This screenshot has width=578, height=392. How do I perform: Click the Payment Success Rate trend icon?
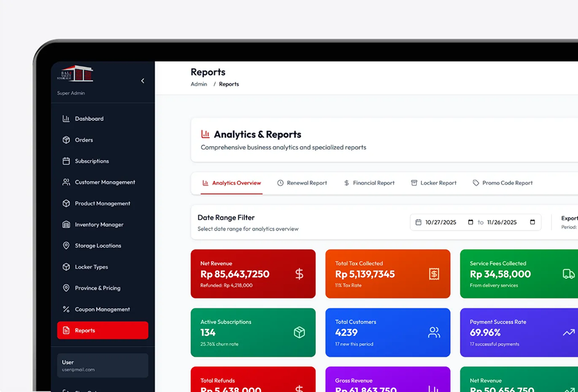click(x=569, y=333)
